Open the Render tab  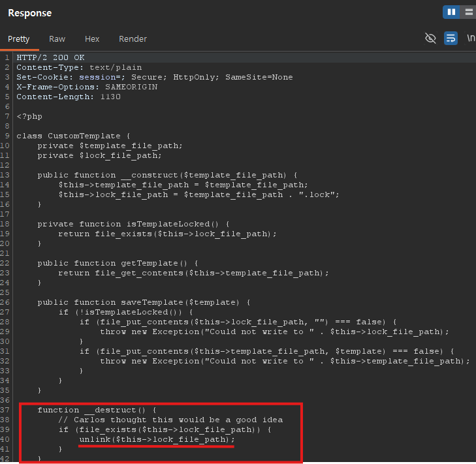click(133, 39)
